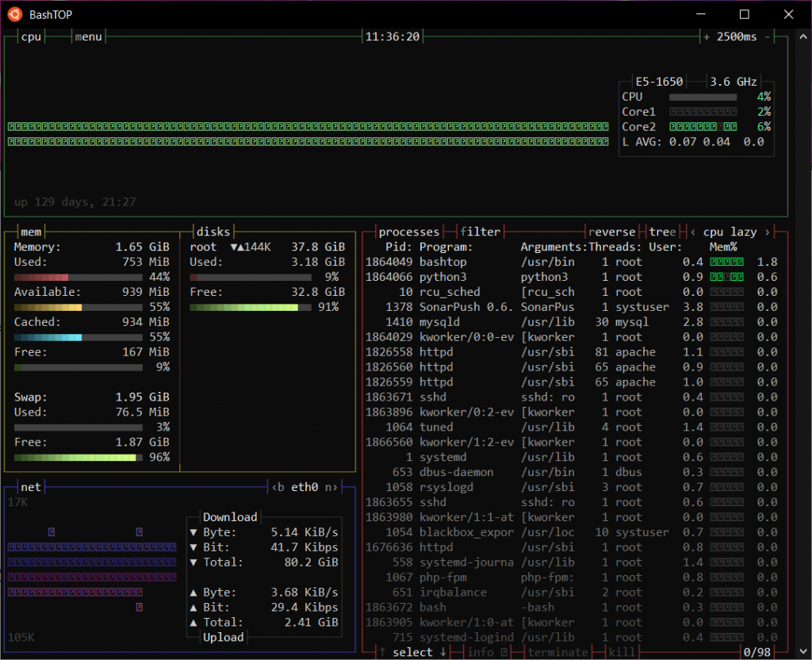Click the Memory Used percentage bar

79,277
